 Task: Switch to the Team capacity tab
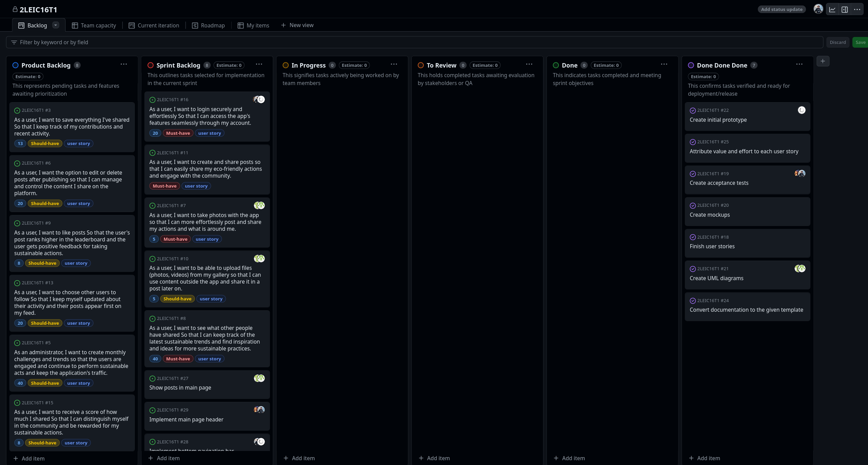coord(94,25)
